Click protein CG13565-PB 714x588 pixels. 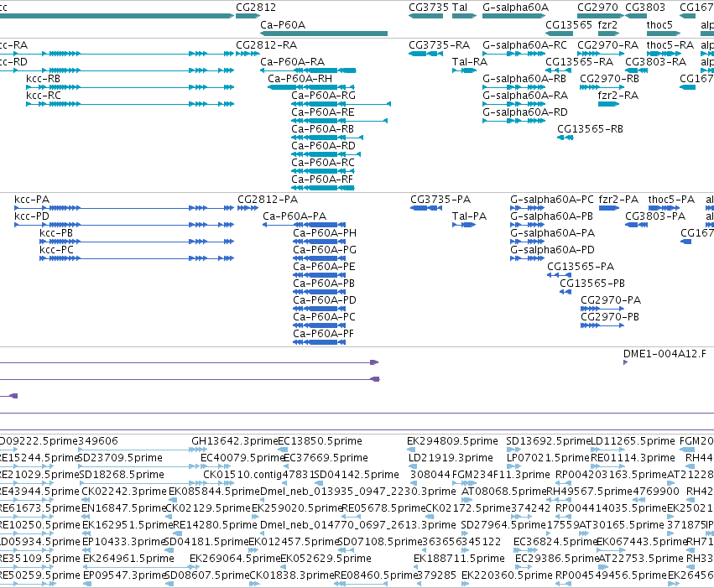coord(592,284)
